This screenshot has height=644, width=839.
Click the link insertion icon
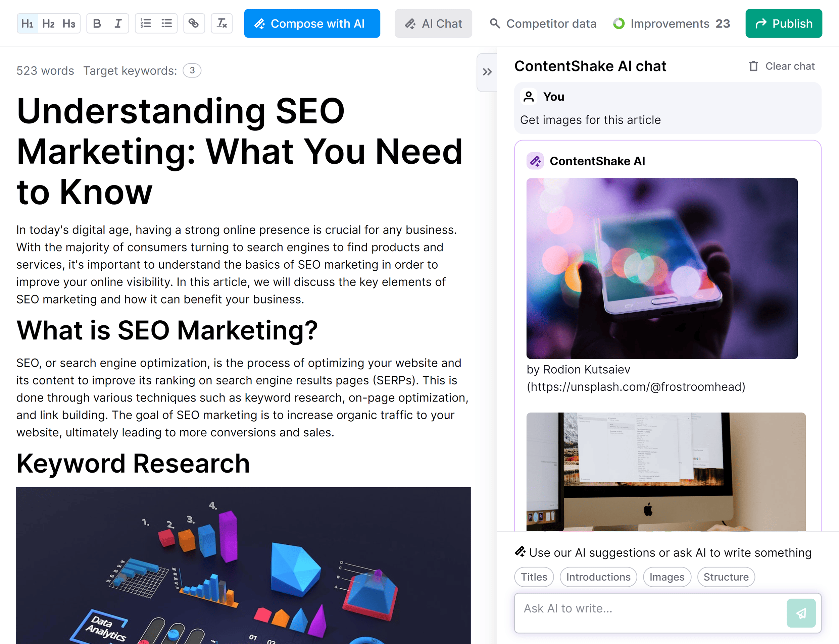[194, 23]
